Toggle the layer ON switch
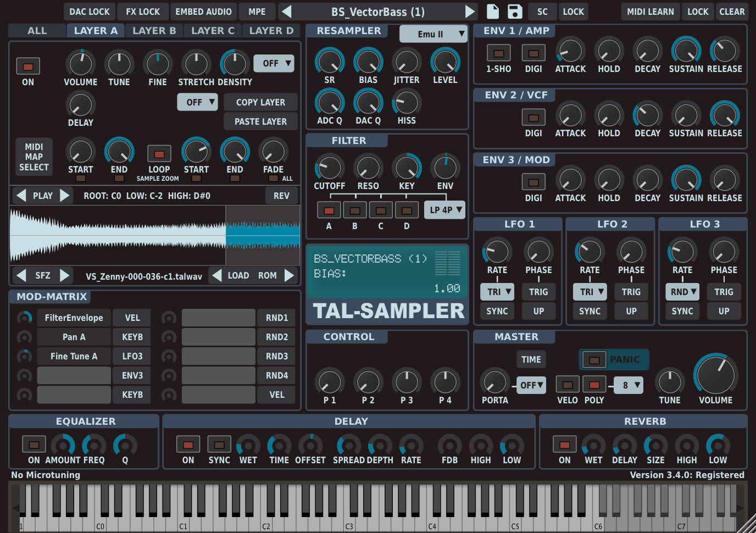756x533 pixels. [x=27, y=67]
